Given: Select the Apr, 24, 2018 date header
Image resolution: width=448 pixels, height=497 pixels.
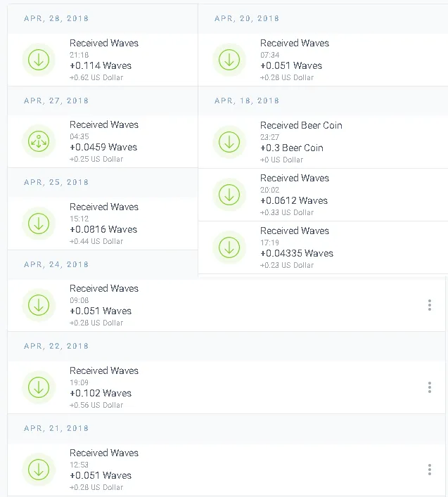Looking at the screenshot, I should 56,264.
